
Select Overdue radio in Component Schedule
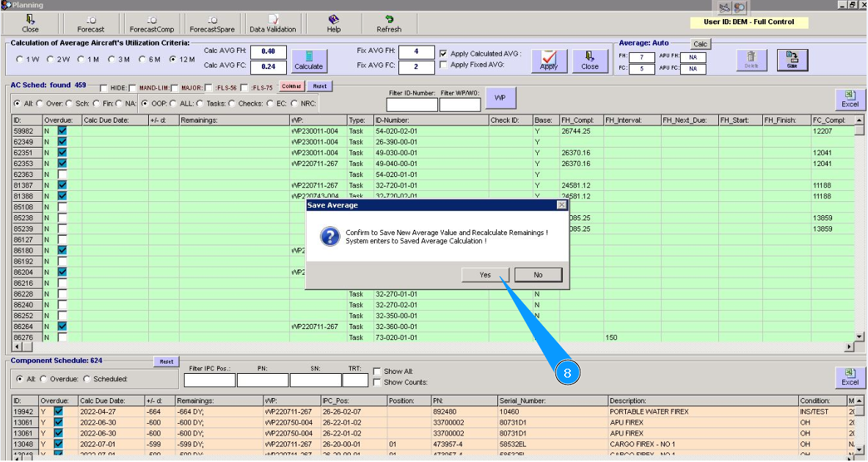coord(43,379)
